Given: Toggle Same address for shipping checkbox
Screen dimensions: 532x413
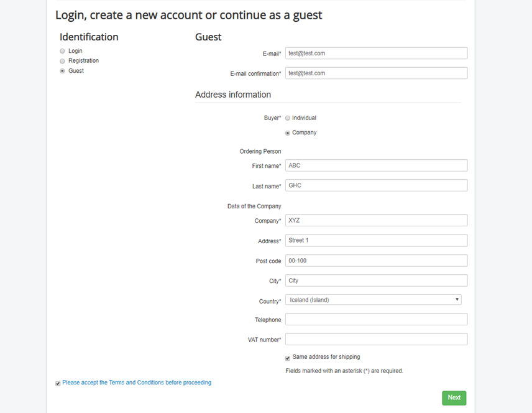Looking at the screenshot, I should [288, 358].
